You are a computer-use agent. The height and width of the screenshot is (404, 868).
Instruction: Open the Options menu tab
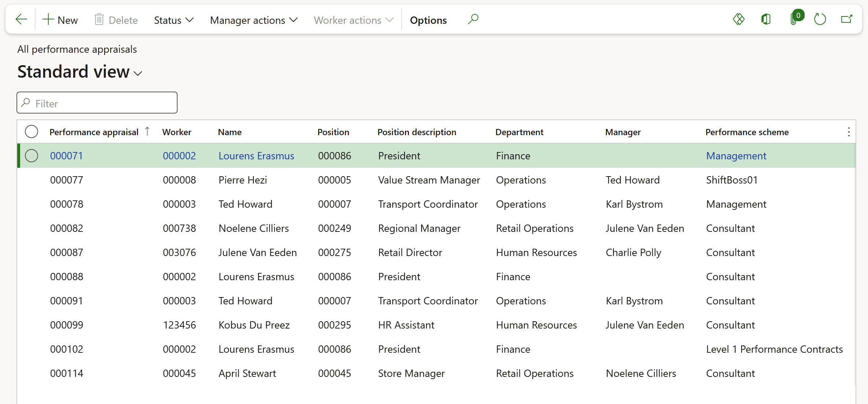(x=428, y=20)
